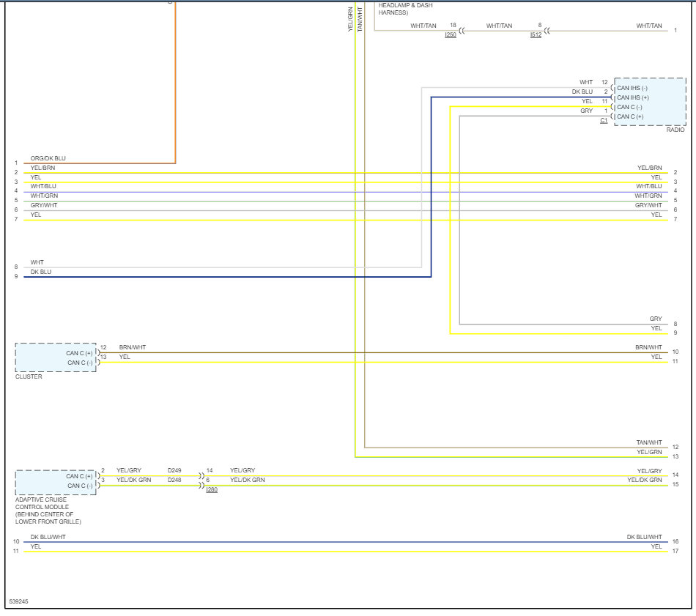Click CAN IHS (+) in the Radio box
Screen dimensions: 696x616
[632, 97]
